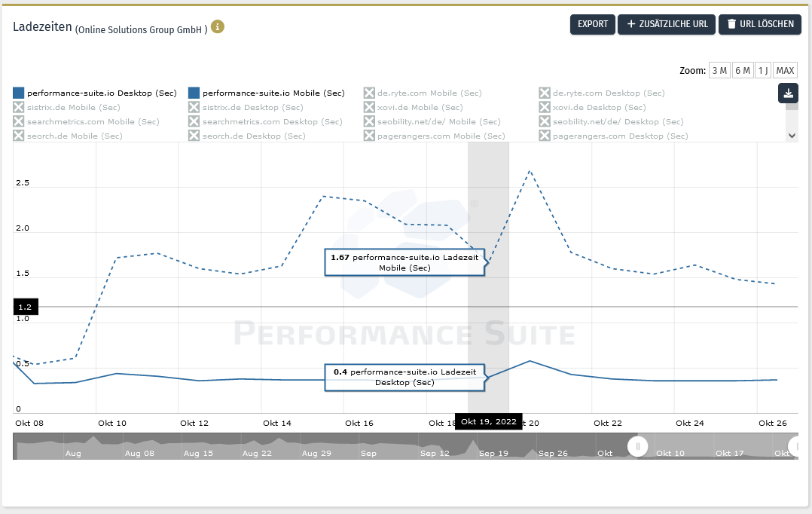Viewport: 812px width, 514px height.
Task: Enable searchmetrics.com Mobile series
Action: 86,122
